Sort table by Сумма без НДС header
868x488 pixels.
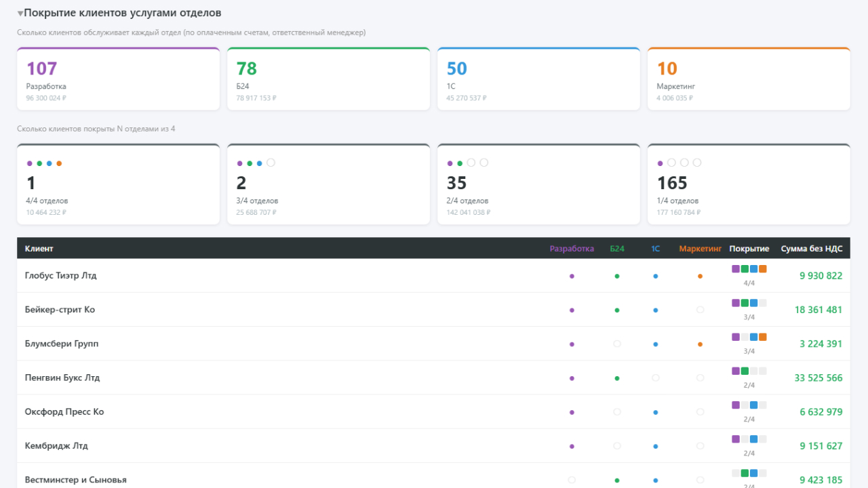tap(812, 249)
